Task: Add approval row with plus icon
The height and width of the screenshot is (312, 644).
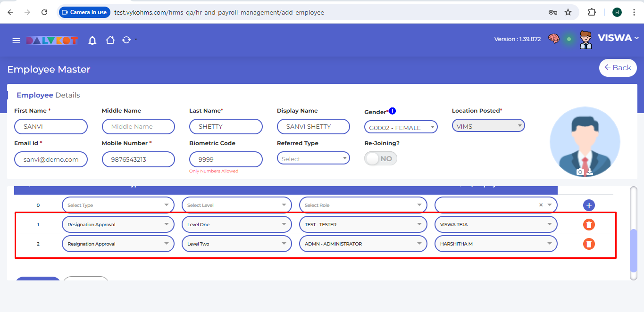Action: [x=588, y=205]
